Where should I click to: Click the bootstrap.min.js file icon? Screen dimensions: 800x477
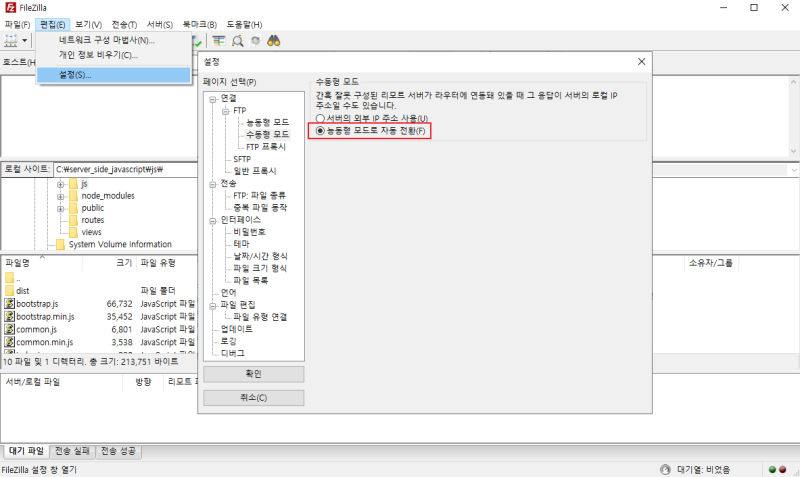(x=9, y=316)
